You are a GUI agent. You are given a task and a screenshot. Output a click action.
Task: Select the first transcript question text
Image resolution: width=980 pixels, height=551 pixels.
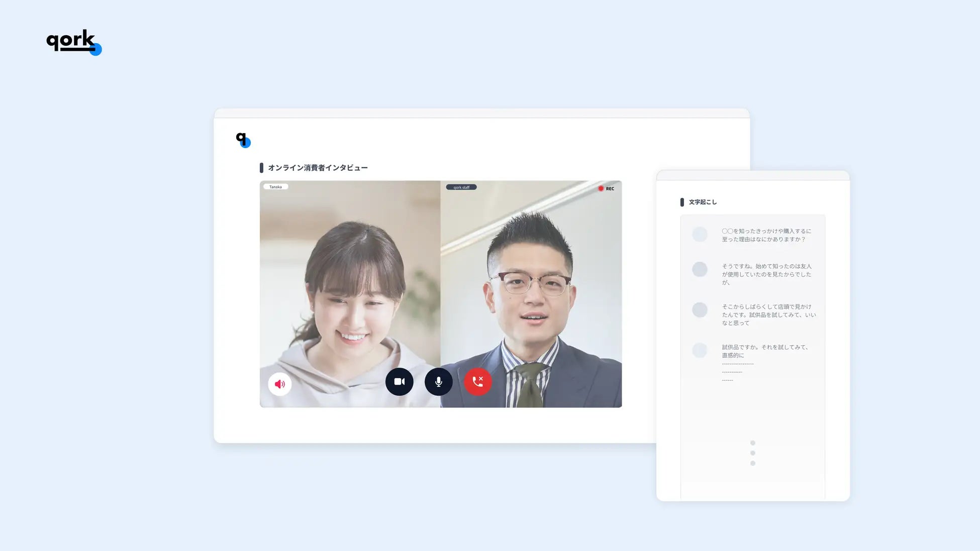click(x=766, y=235)
